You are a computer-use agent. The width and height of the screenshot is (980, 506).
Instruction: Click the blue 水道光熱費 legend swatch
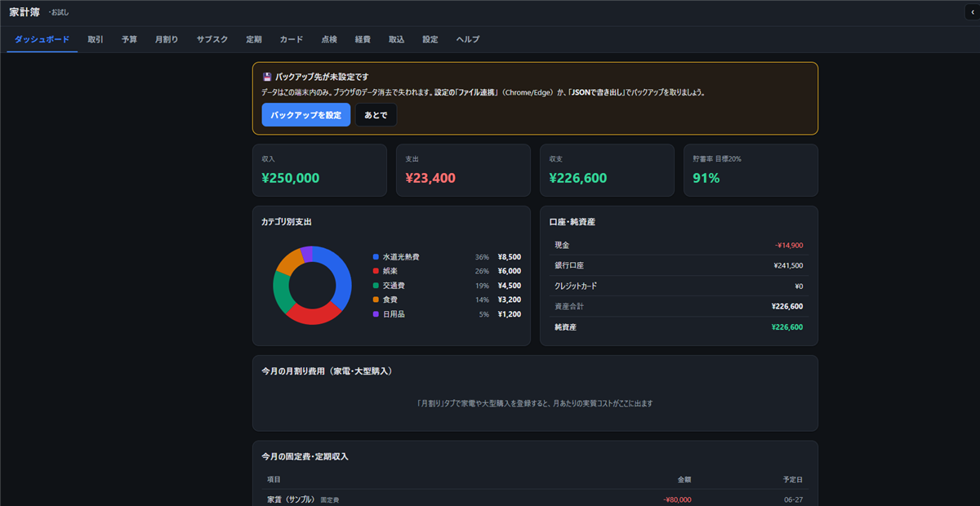pyautogui.click(x=376, y=257)
